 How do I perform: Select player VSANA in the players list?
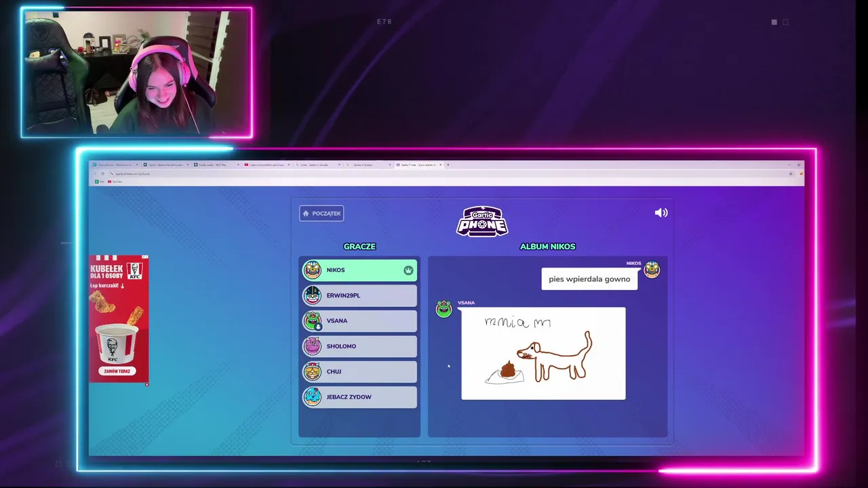coord(359,321)
